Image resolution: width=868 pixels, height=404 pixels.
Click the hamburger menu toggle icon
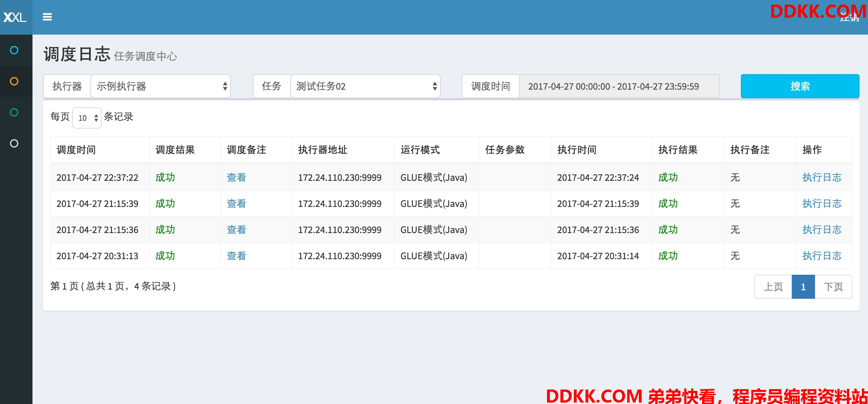47,17
